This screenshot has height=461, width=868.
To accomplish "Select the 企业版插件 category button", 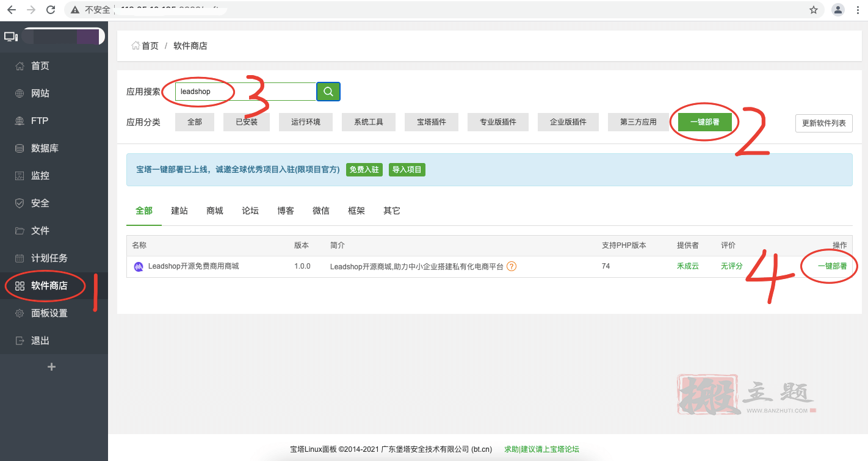I will (x=568, y=122).
